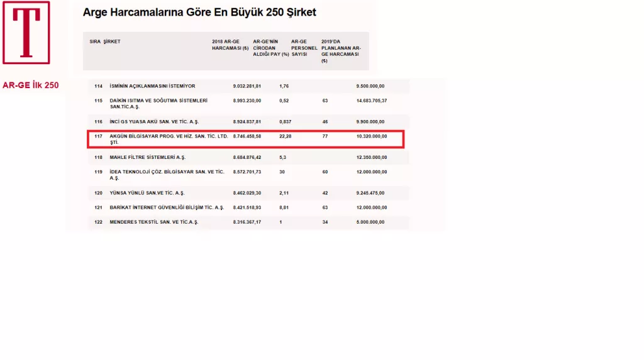Open the AR-GE İlk 250 link

click(x=30, y=85)
